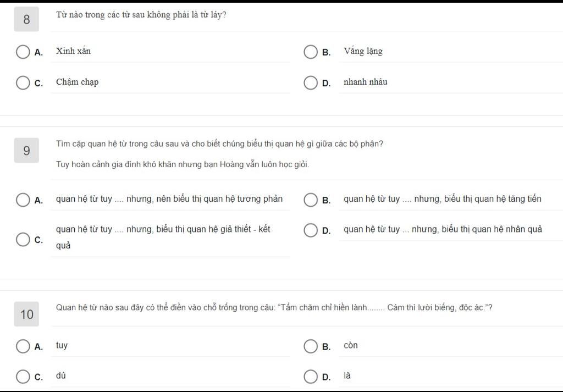Image resolution: width=563 pixels, height=392 pixels.
Task: Choose answer A 'quan hệ tương phản' in question 9
Action: pyautogui.click(x=23, y=200)
